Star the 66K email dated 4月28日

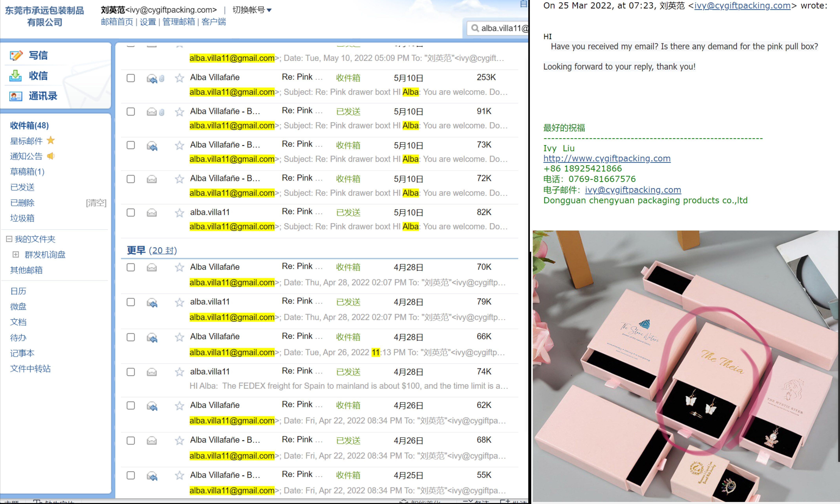coord(179,337)
